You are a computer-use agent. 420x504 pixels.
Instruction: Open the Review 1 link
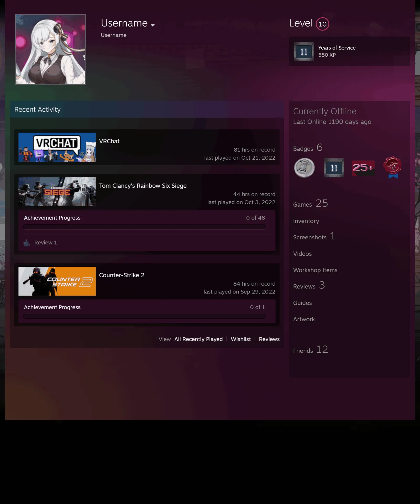(46, 243)
